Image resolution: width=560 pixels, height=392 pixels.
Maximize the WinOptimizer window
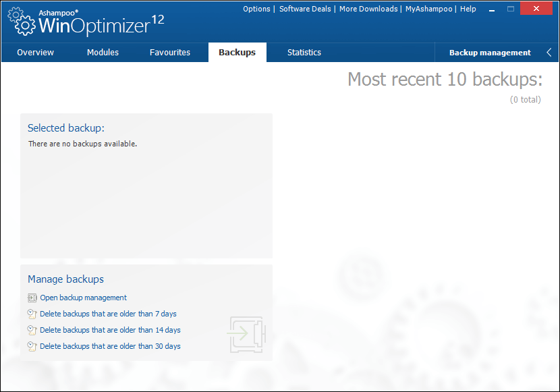[x=511, y=9]
